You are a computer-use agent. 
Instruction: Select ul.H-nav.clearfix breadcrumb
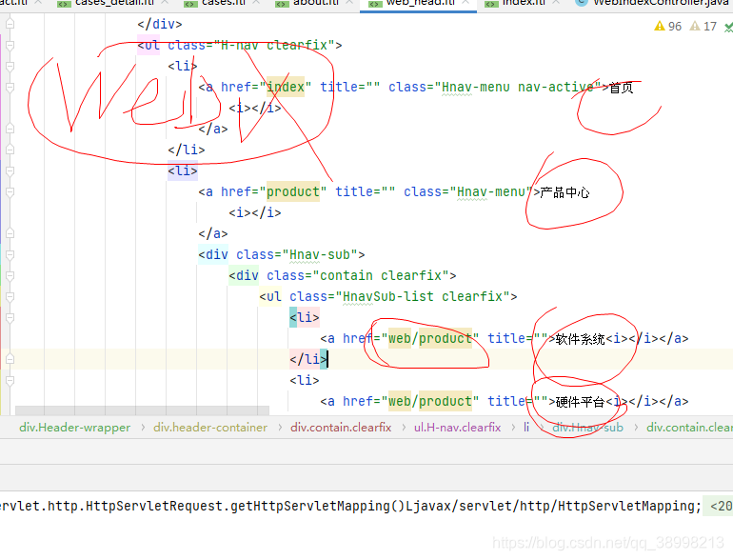click(457, 428)
